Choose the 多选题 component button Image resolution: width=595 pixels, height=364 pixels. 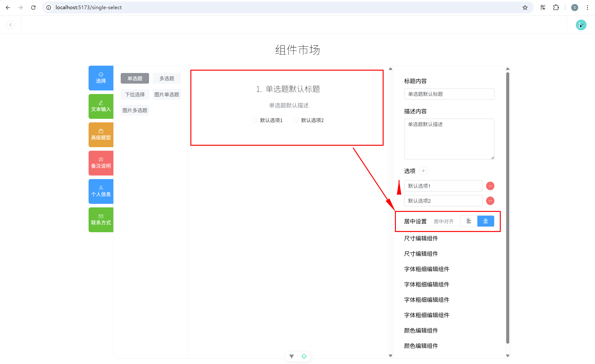click(x=167, y=78)
